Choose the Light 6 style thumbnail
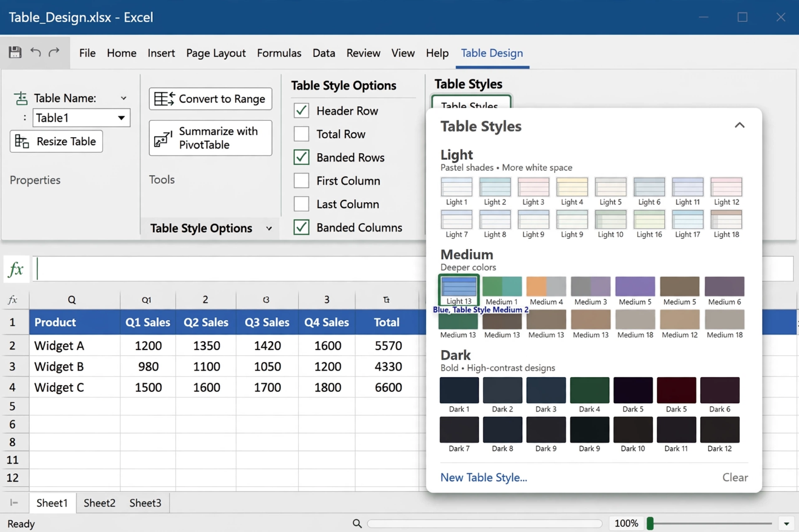The width and height of the screenshot is (799, 532). pos(649,187)
